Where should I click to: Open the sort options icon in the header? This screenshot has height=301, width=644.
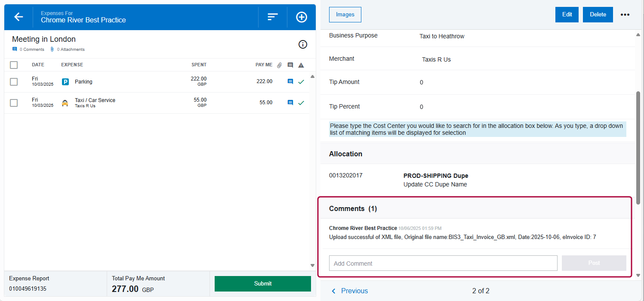[x=272, y=17]
